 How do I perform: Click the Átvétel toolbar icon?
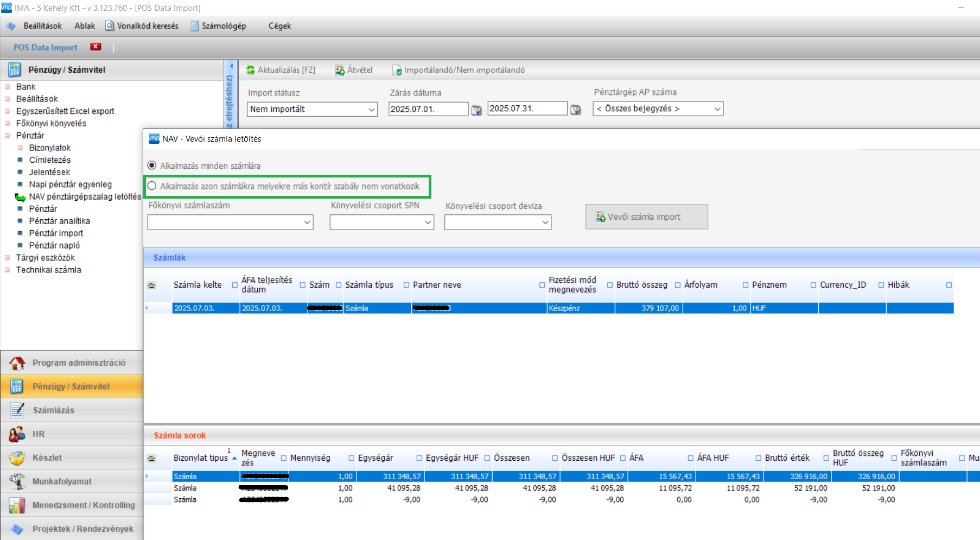[340, 70]
